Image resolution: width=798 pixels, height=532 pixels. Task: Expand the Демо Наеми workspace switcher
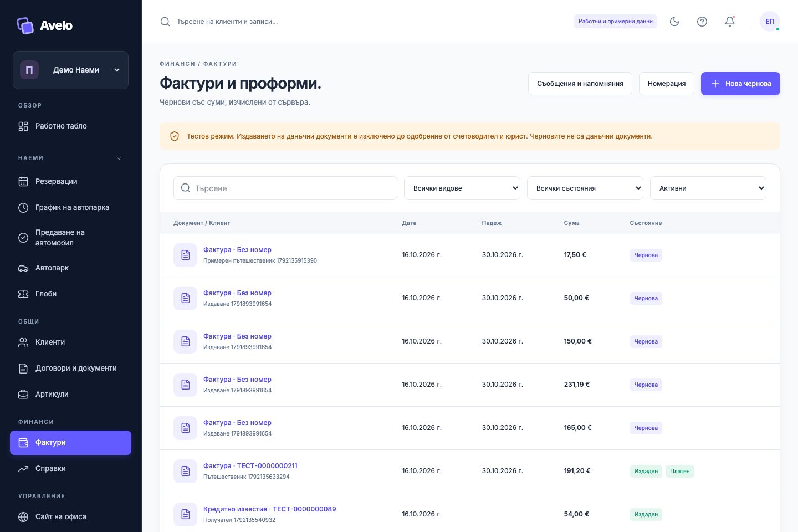point(70,70)
